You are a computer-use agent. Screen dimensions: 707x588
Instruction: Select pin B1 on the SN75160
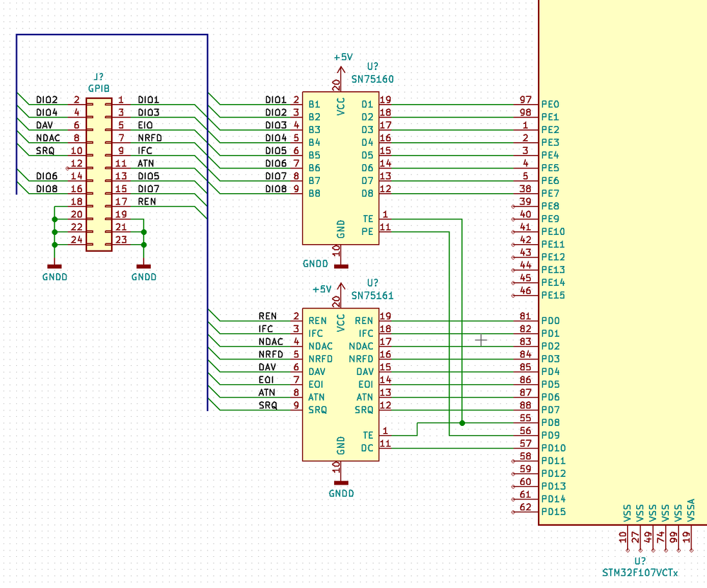(x=314, y=105)
